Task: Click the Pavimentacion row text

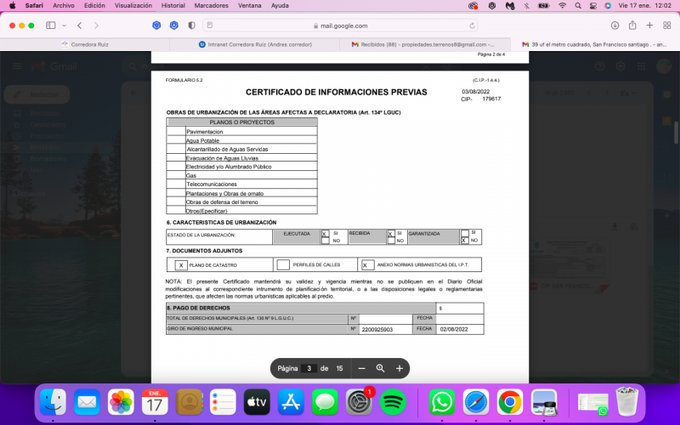Action: 205,132
